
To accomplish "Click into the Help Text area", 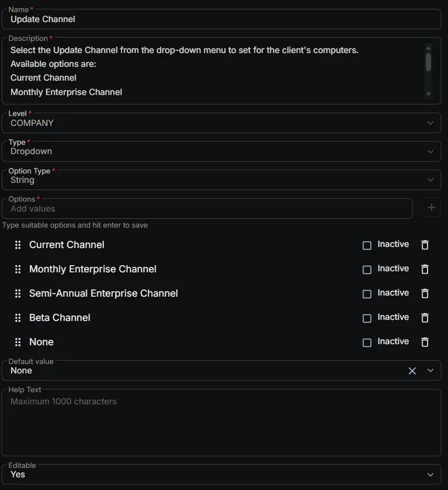I will (221, 423).
